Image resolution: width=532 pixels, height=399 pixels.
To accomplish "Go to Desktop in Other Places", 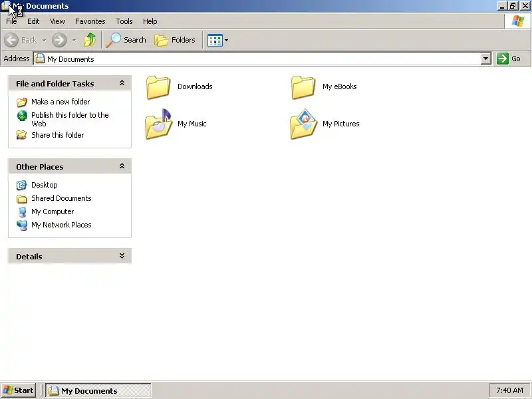I will (45, 185).
